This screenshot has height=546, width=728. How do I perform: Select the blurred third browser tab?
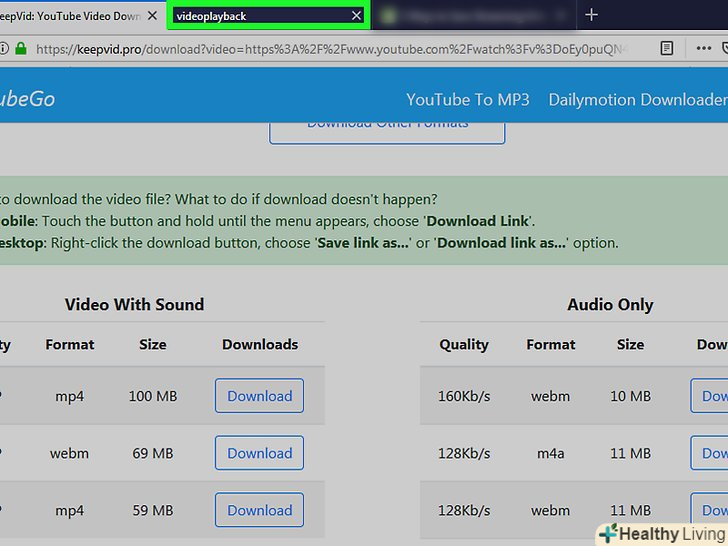pyautogui.click(x=470, y=15)
